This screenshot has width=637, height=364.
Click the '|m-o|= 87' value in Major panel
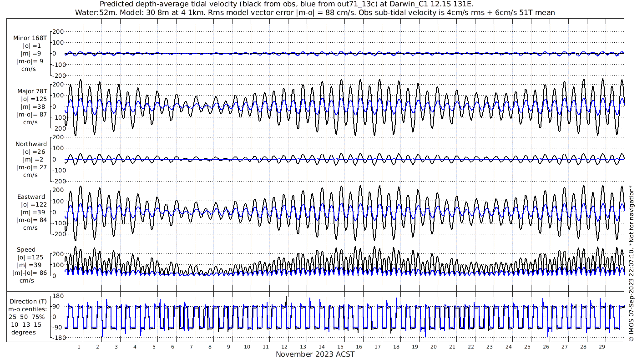coord(32,114)
